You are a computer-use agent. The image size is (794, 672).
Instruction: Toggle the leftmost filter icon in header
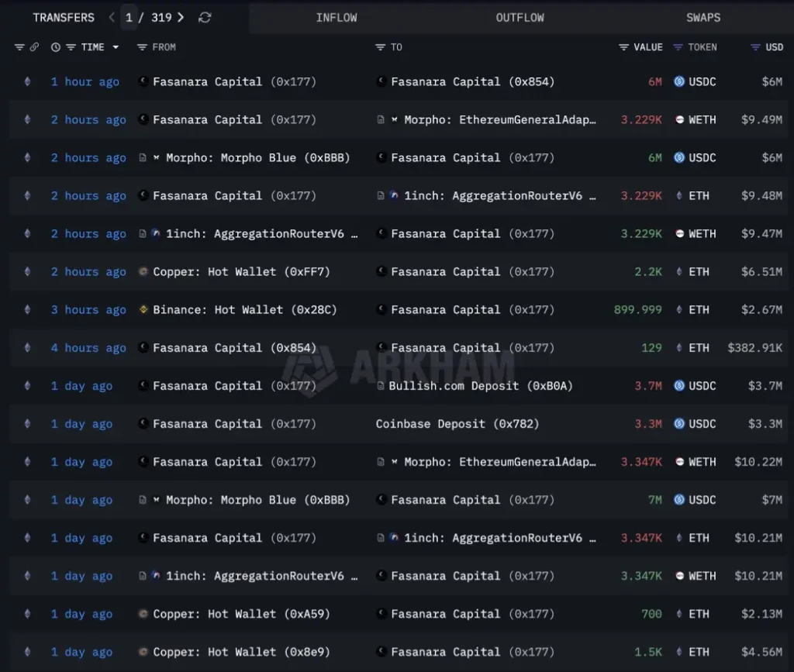click(x=18, y=47)
